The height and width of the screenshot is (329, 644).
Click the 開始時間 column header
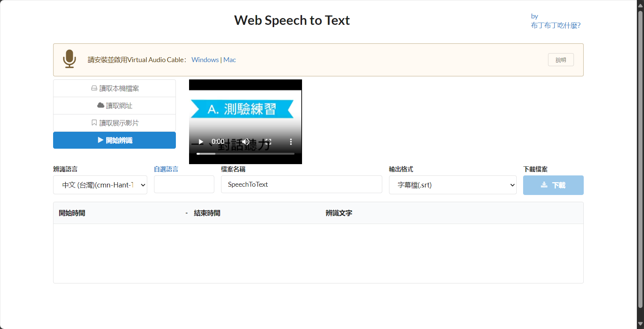coord(72,213)
